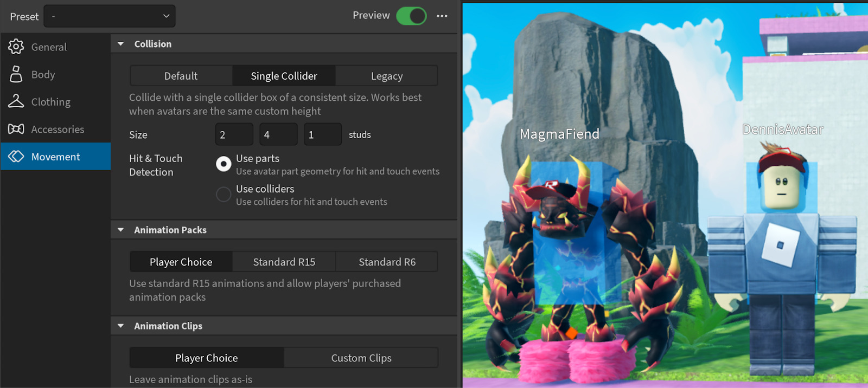The height and width of the screenshot is (388, 868).
Task: Collapse the Animation Clips section
Action: pyautogui.click(x=121, y=326)
